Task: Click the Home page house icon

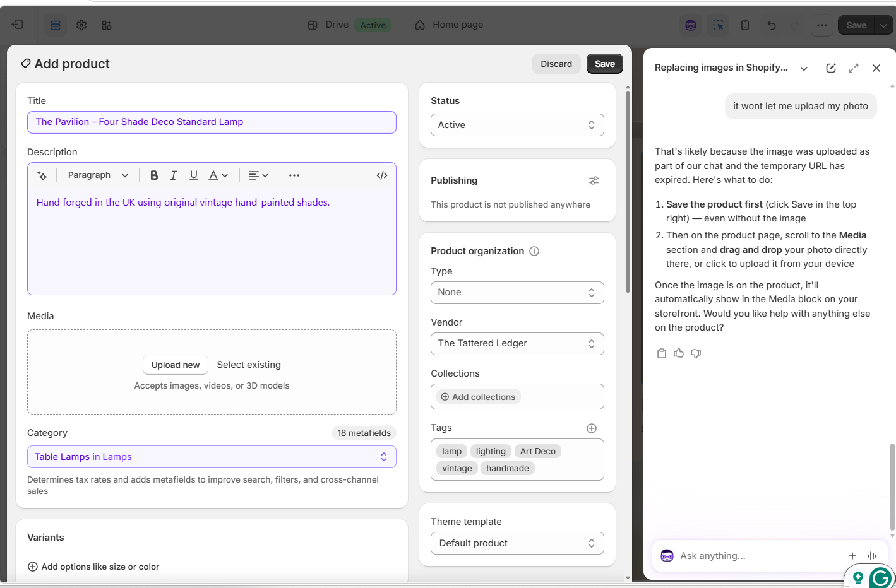Action: [420, 25]
